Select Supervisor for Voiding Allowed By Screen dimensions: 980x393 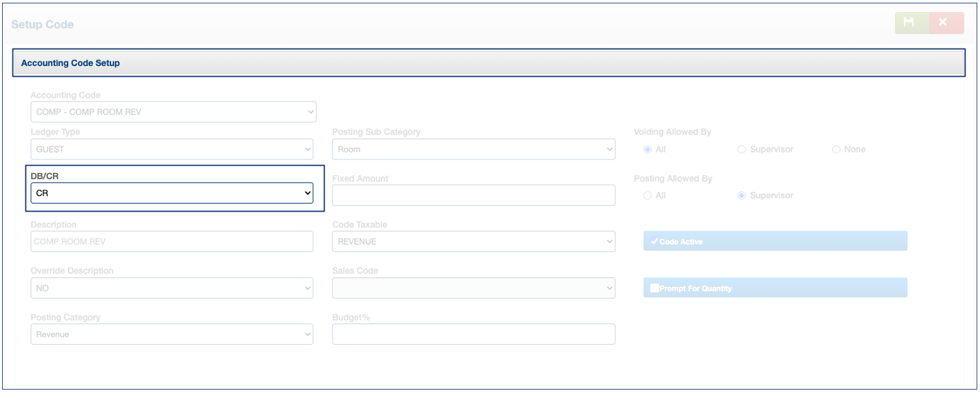(x=742, y=150)
